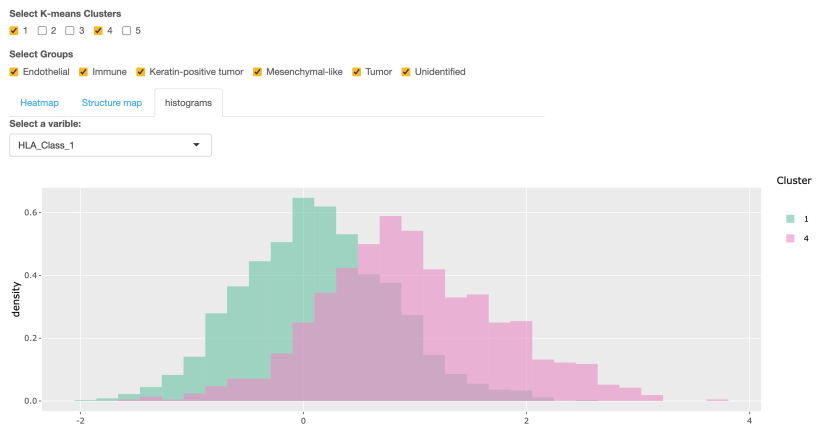The height and width of the screenshot is (428, 830).
Task: Click the tallest green histogram bar
Action: coord(303,300)
